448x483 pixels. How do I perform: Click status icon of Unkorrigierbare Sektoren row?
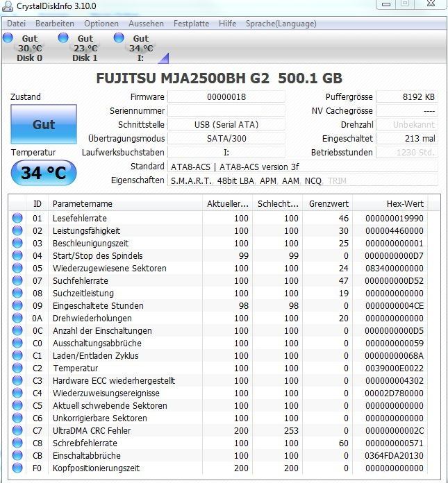[17, 418]
